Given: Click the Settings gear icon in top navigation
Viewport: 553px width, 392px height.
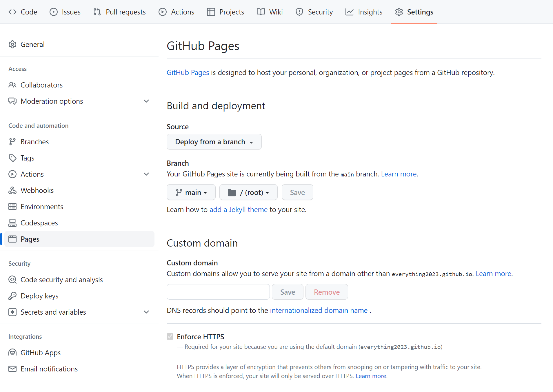Looking at the screenshot, I should click(399, 12).
